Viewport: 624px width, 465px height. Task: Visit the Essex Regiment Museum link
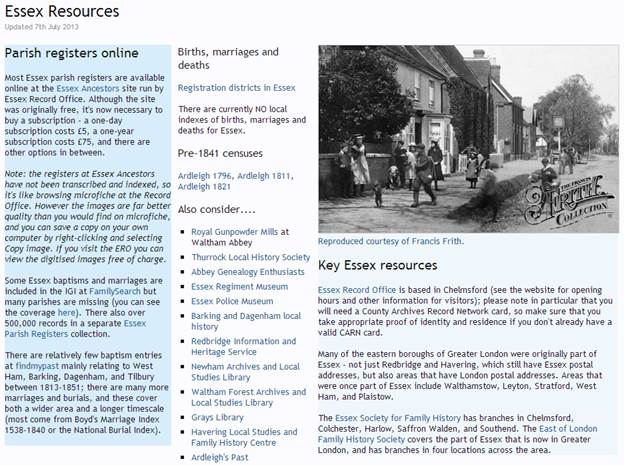(x=240, y=287)
